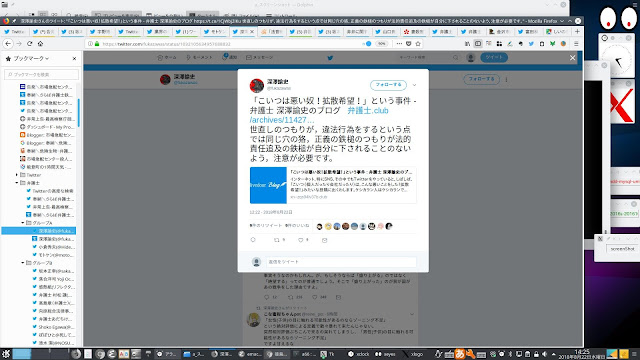Click the follow button in the profile header
Viewport: 640px width, 360px height.
tap(481, 79)
